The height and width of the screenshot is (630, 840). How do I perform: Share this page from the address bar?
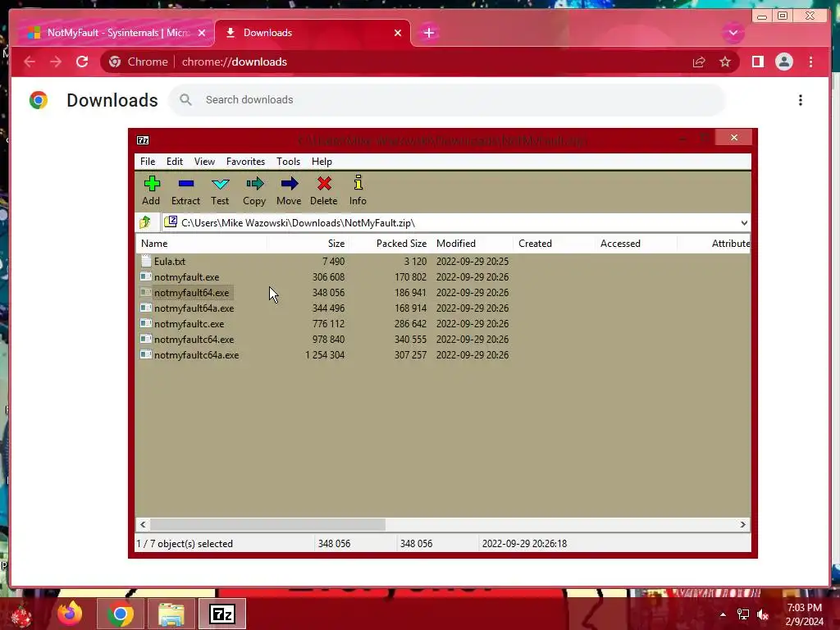pyautogui.click(x=699, y=62)
